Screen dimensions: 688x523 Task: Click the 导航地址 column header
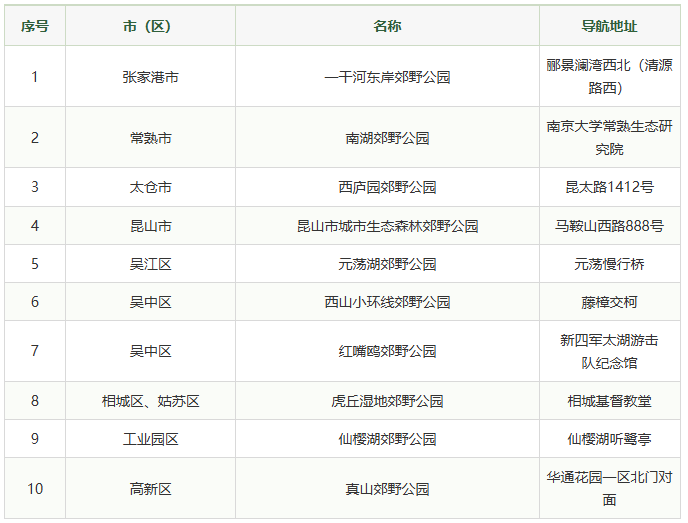pos(609,26)
